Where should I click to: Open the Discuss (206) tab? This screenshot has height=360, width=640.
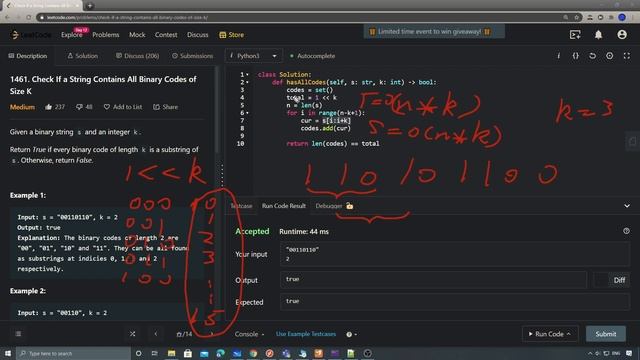137,56
